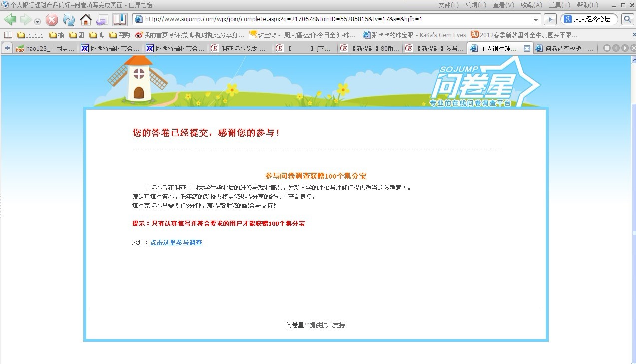636x364 pixels.
Task: Open the 团 bookmark folder
Action: tap(76, 35)
